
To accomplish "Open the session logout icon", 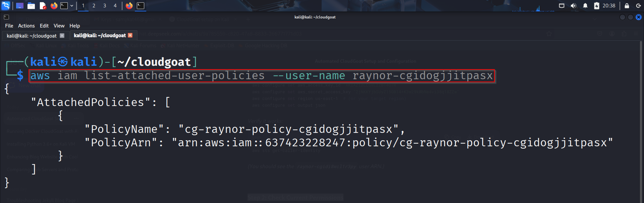I will (x=638, y=6).
